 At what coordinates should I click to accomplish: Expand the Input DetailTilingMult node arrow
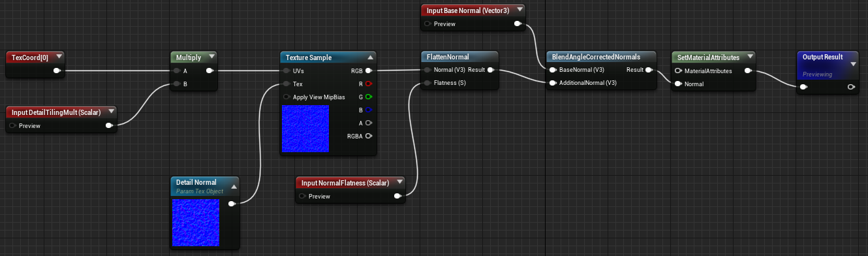[112, 112]
